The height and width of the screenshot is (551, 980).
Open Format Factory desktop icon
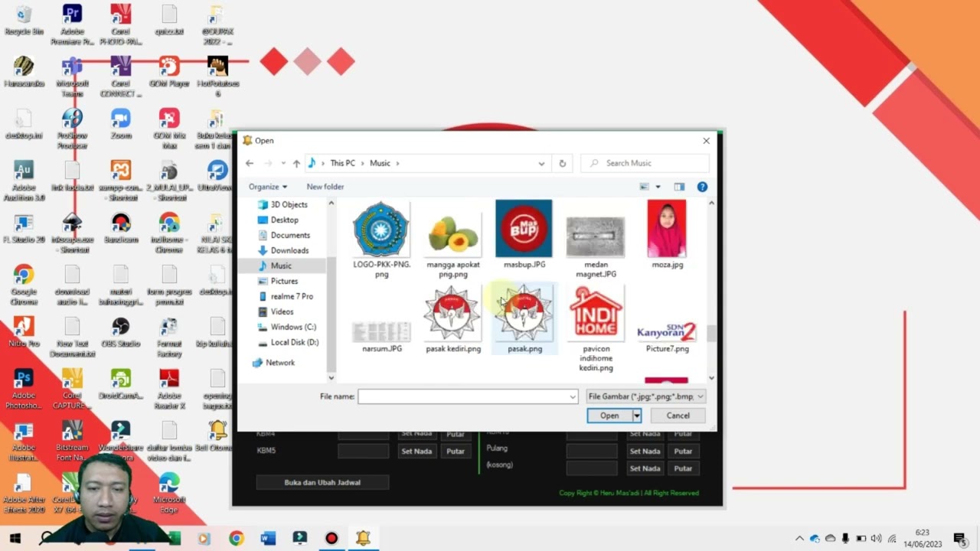[169, 337]
